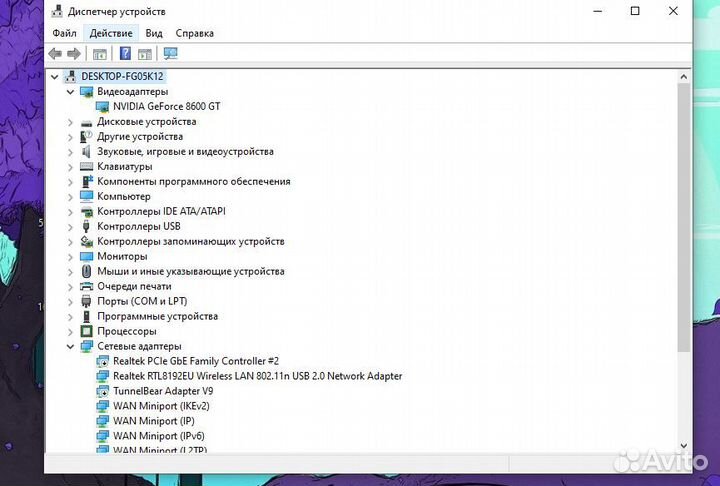Expand Контроллеры USB category
The image size is (720, 486).
point(70,227)
